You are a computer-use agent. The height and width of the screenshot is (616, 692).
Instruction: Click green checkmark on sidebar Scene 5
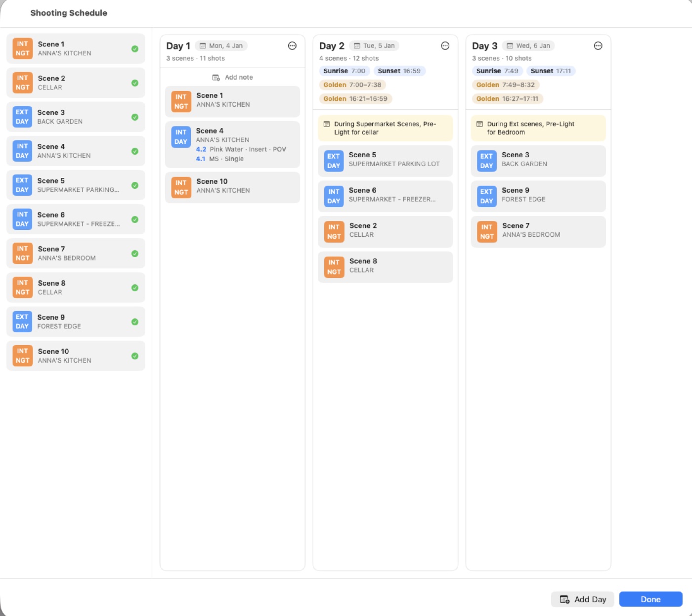[x=135, y=185]
